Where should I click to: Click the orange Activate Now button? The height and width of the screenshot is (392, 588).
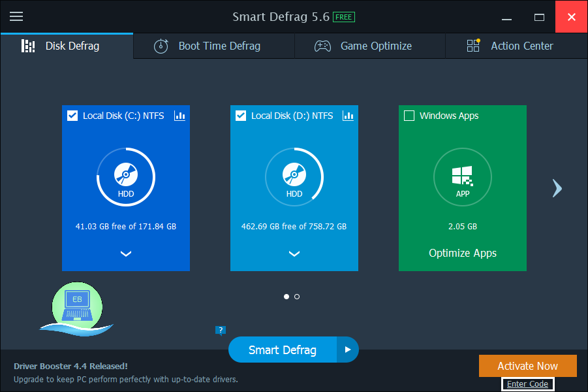pyautogui.click(x=527, y=366)
